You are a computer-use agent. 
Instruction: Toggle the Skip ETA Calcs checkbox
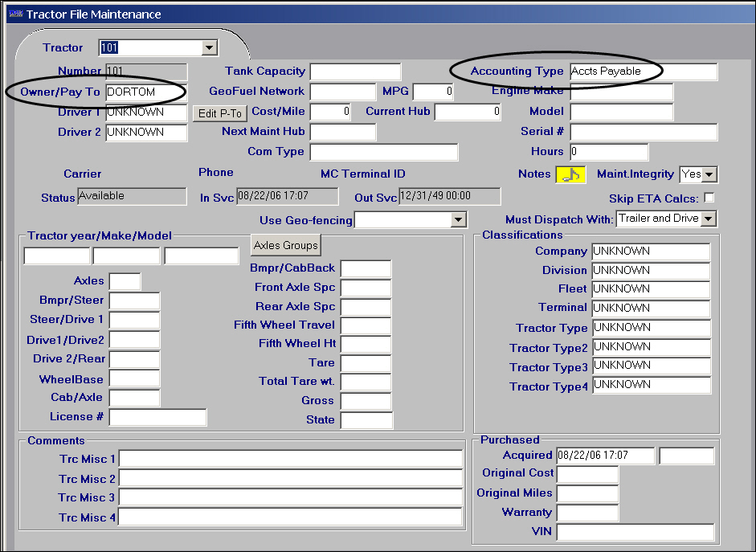tap(709, 198)
